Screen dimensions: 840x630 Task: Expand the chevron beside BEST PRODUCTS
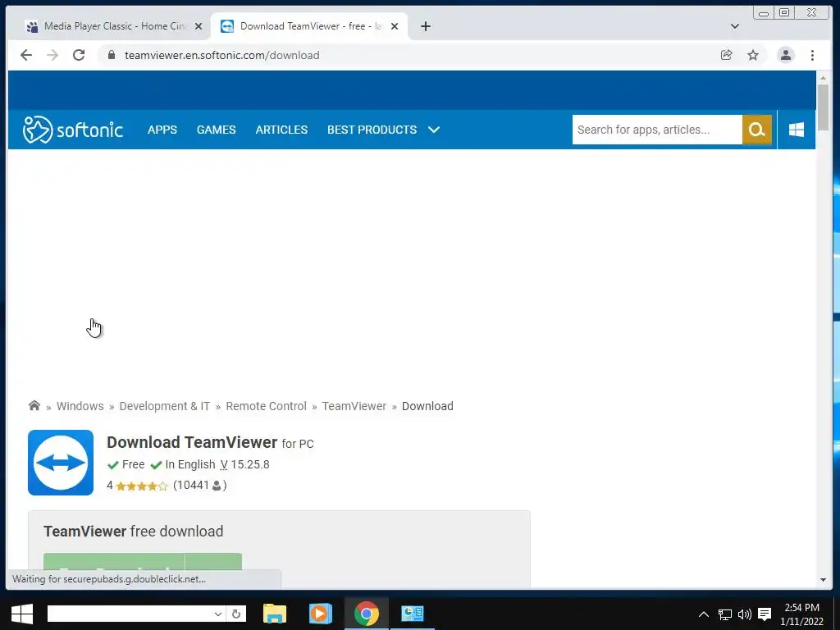point(434,130)
